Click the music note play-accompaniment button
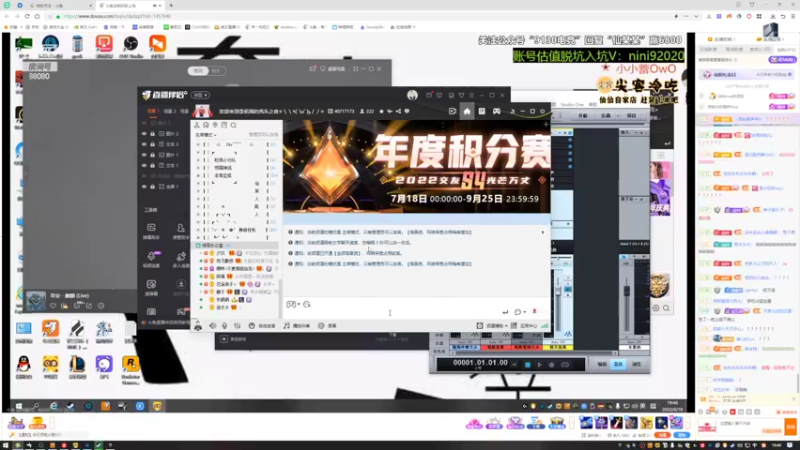Image resolution: width=800 pixels, height=450 pixels. pos(296,326)
